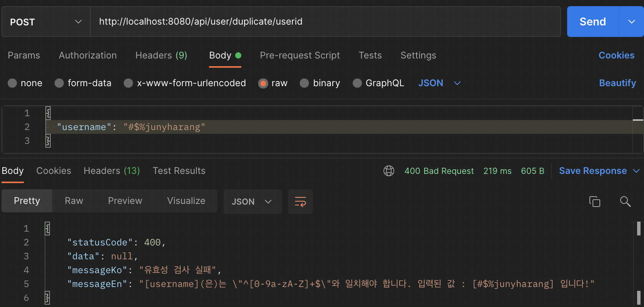Select the none body type radio
Image resolution: width=644 pixels, height=307 pixels.
12,83
